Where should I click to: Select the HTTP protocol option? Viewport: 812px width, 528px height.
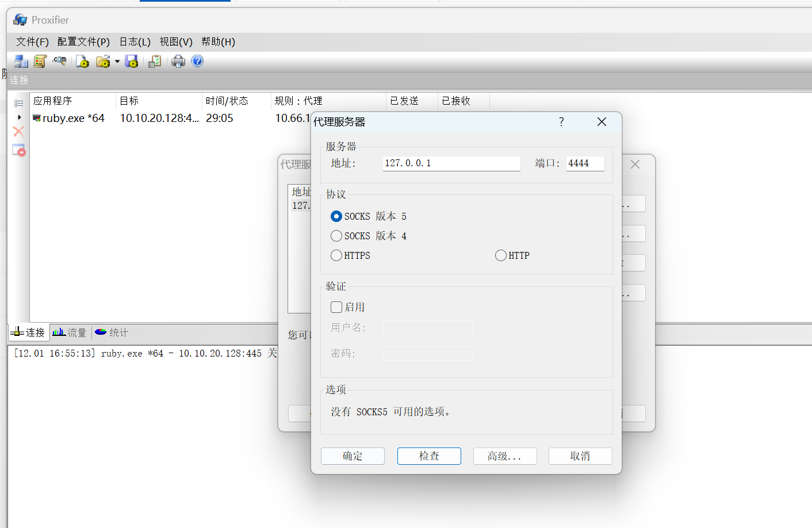512,255
